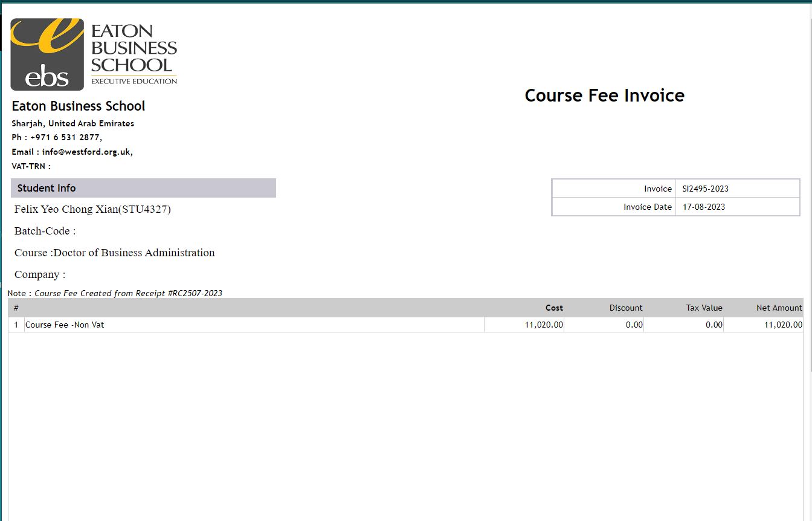This screenshot has height=521, width=812.
Task: Click the Doctor of Business Administration course text
Action: tap(134, 253)
